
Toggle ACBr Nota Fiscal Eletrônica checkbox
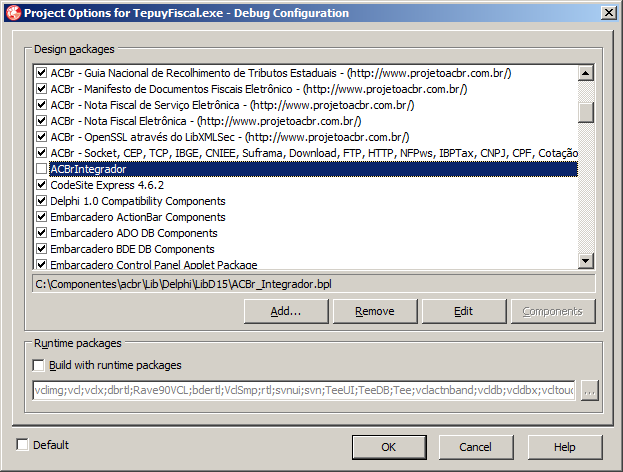coord(41,121)
